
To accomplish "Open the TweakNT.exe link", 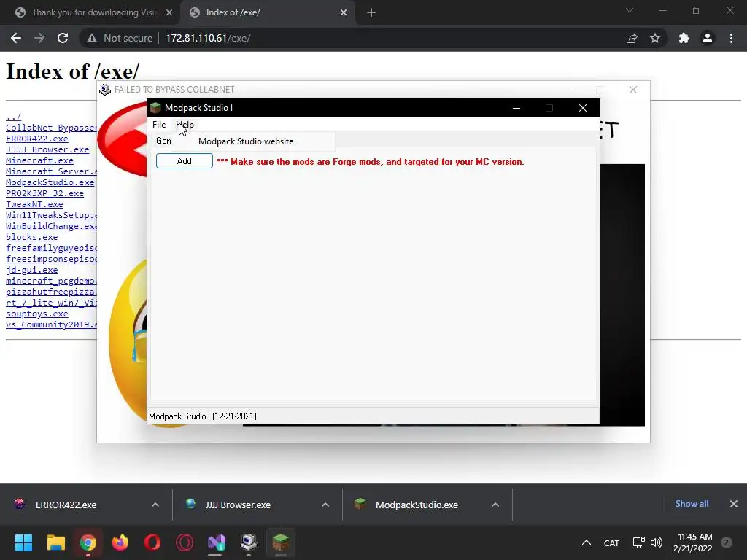I will click(x=34, y=204).
